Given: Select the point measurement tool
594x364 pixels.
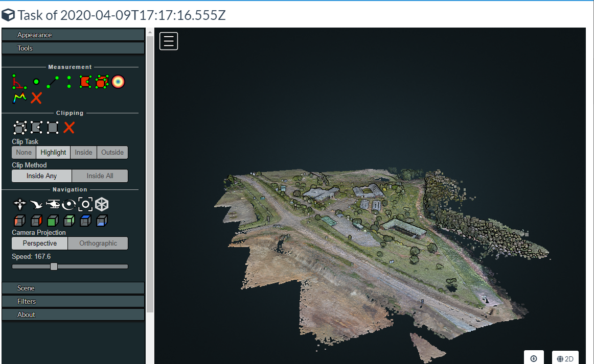Looking at the screenshot, I should [36, 81].
